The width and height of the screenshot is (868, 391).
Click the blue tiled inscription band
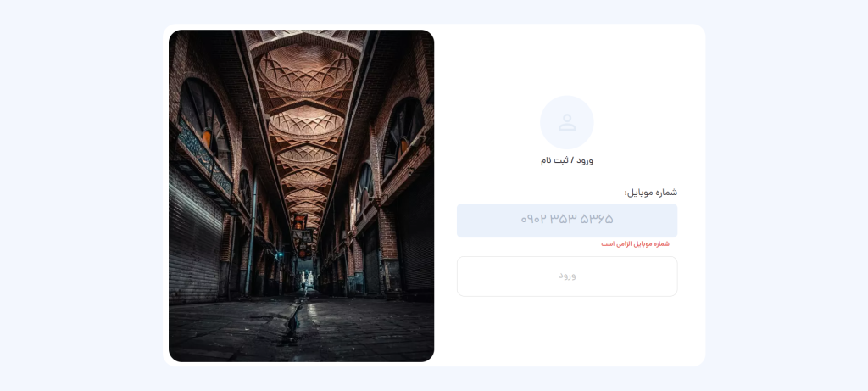(x=203, y=159)
